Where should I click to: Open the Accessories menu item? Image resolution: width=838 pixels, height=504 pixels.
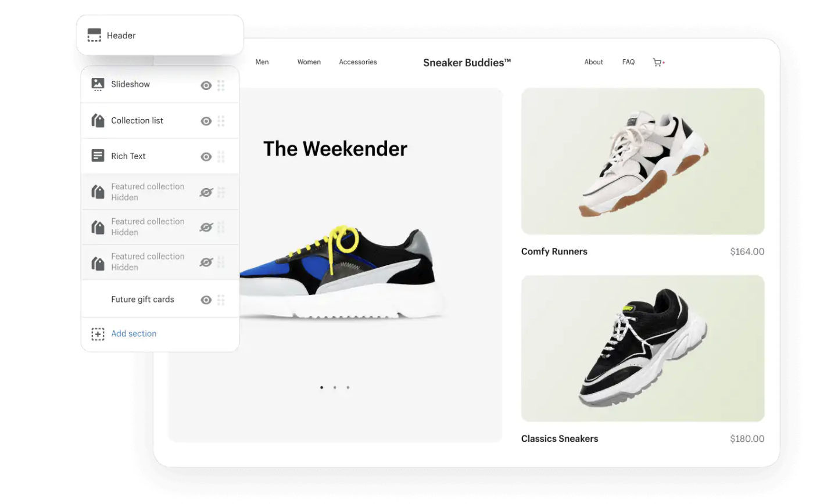358,62
